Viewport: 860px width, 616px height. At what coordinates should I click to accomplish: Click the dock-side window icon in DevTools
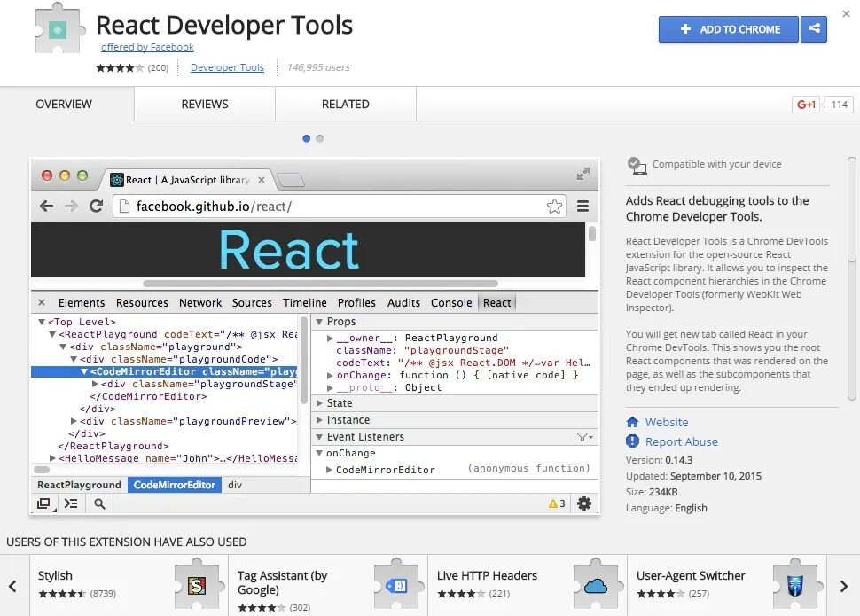coord(43,503)
